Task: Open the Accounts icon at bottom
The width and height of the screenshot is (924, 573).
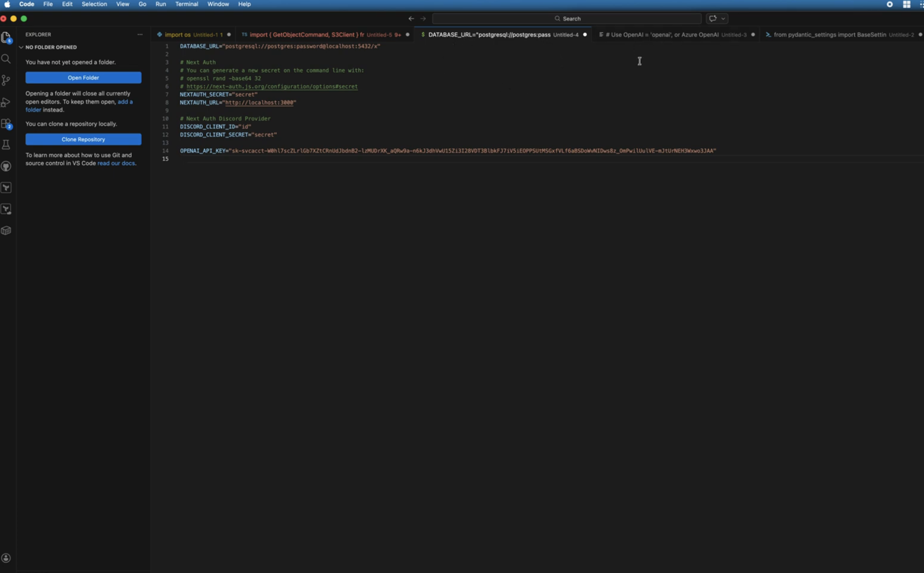Action: (6, 558)
